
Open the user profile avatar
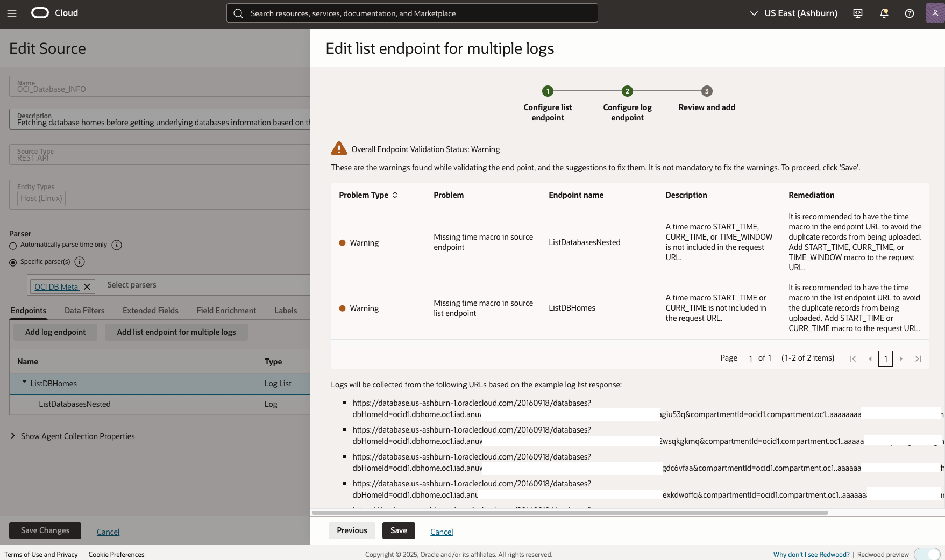click(x=934, y=12)
